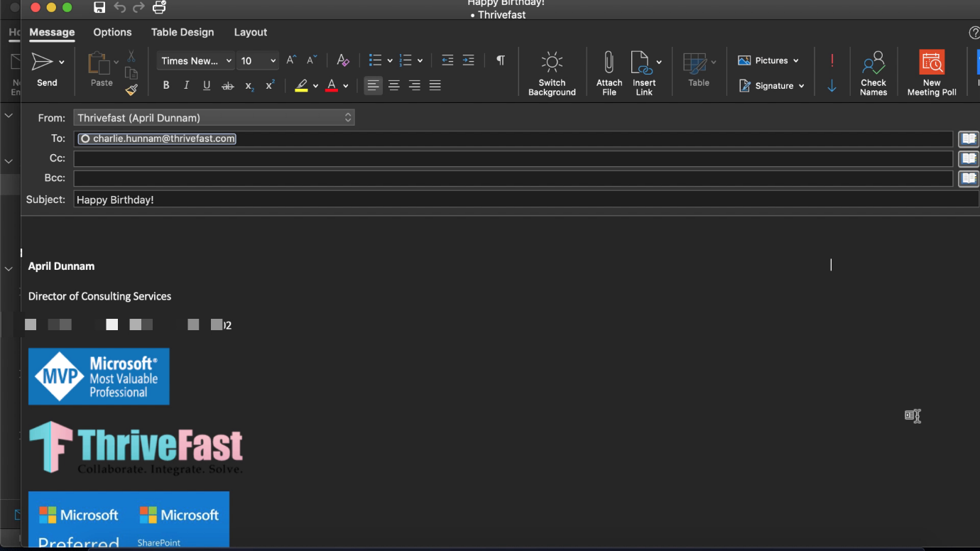Screen dimensions: 980x551
Task: Open the From account selector
Action: 214,118
